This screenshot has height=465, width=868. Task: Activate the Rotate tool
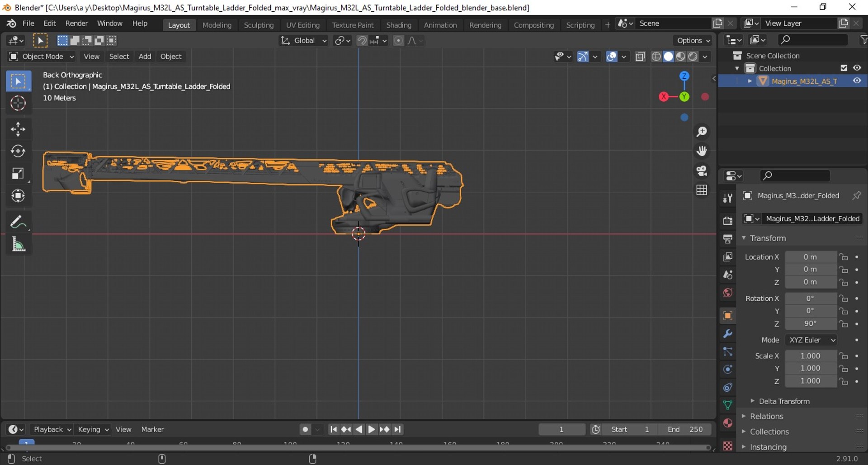pos(18,151)
